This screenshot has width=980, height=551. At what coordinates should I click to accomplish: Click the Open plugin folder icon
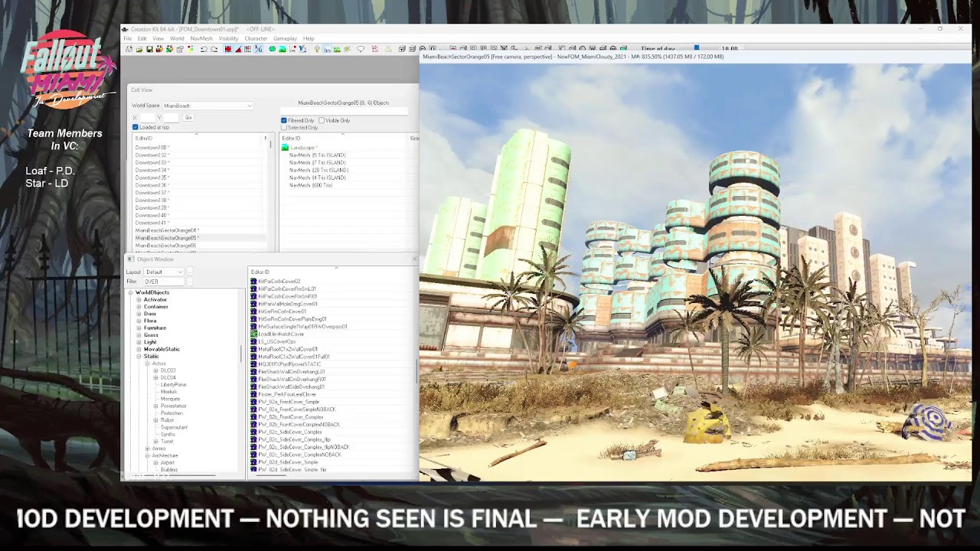coord(139,49)
